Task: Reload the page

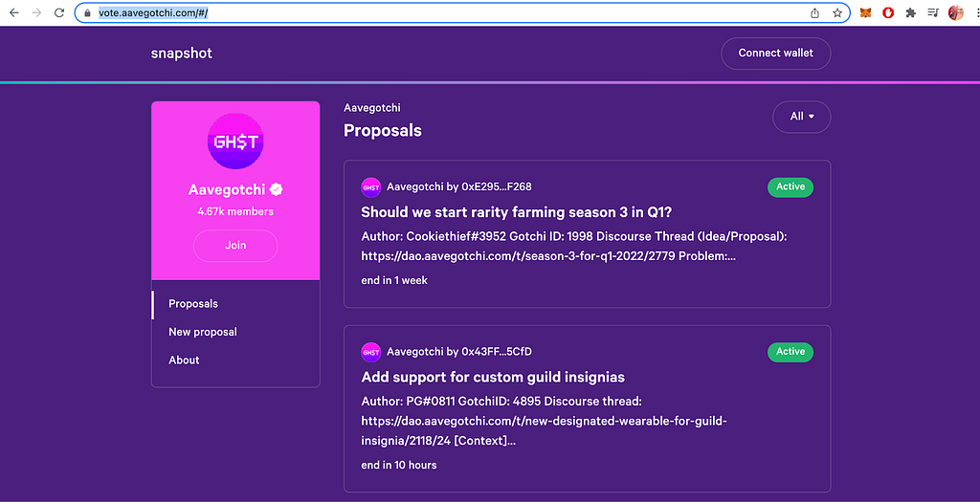Action: coord(59,12)
